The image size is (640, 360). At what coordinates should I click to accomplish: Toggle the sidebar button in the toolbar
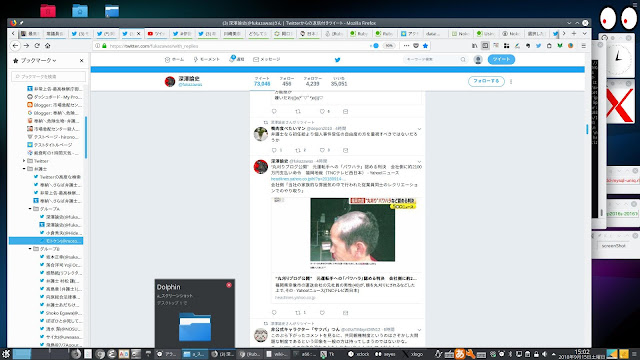pyautogui.click(x=485, y=46)
